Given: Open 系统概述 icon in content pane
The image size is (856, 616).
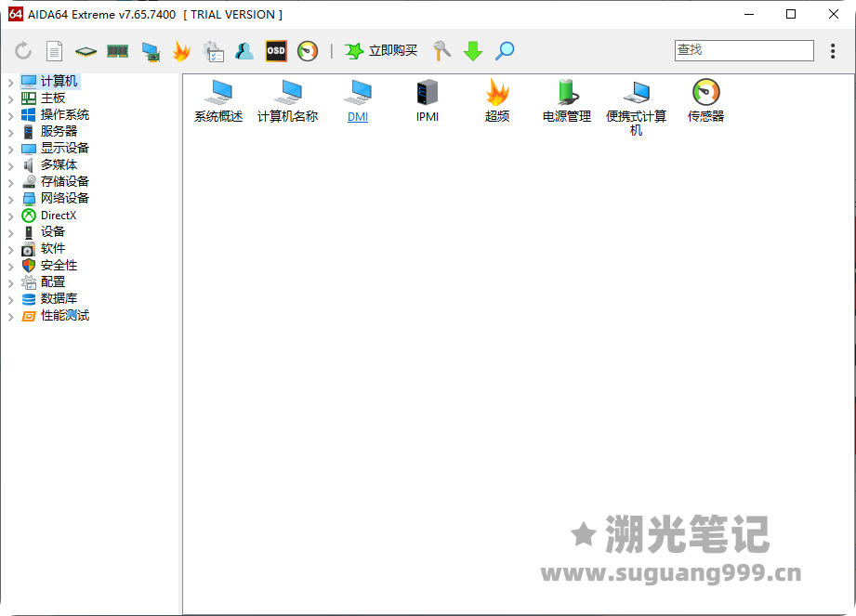Looking at the screenshot, I should 218,101.
